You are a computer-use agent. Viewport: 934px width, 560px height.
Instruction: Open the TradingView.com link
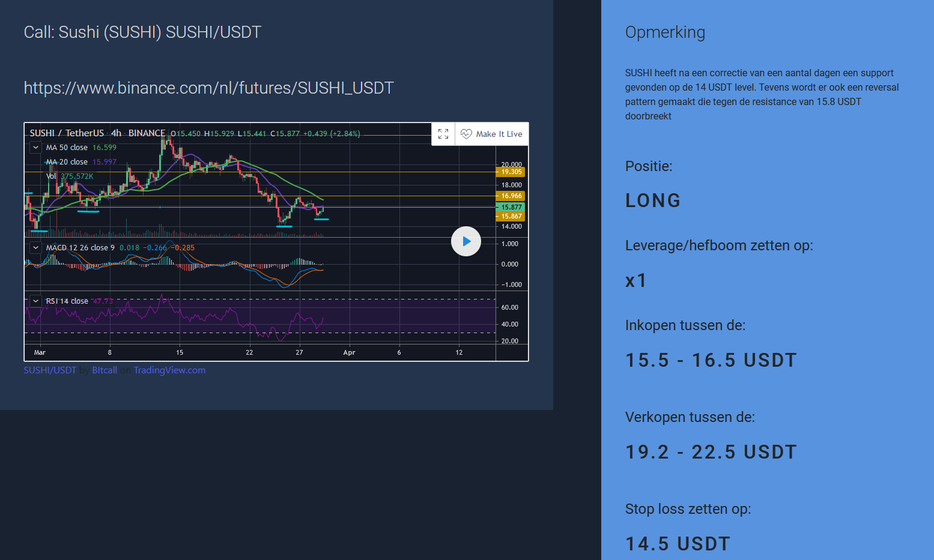pyautogui.click(x=169, y=370)
